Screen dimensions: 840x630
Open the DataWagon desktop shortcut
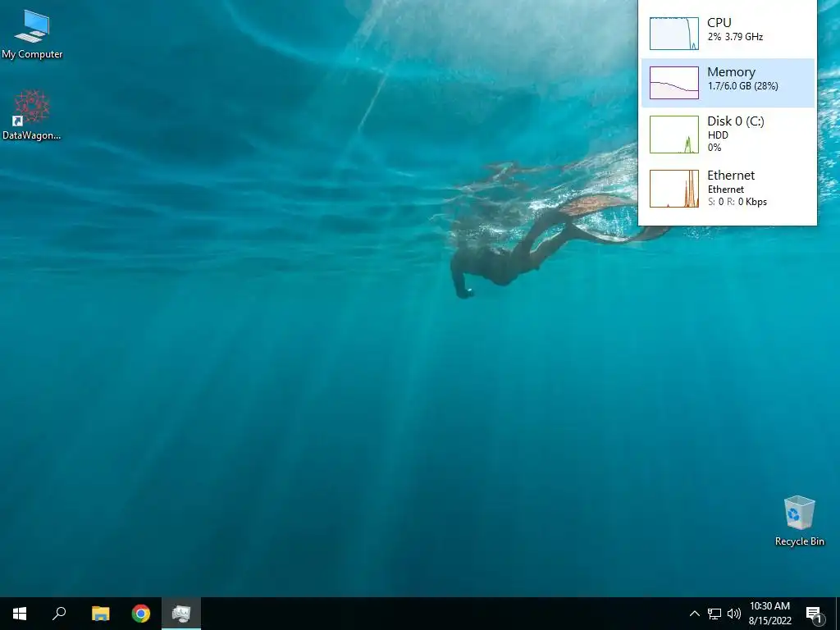(32, 115)
